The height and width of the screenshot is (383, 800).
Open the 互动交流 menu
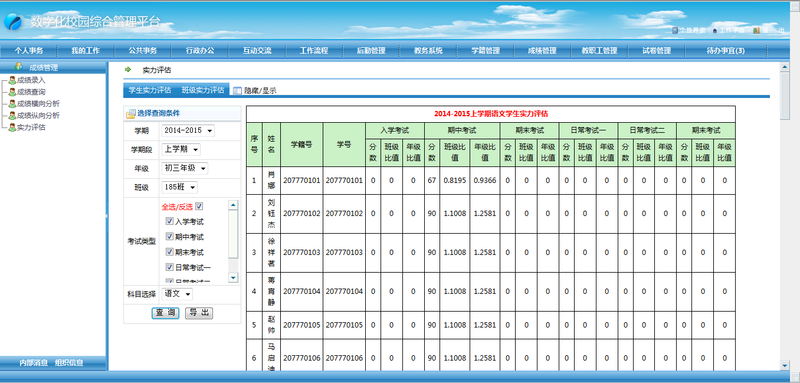257,50
